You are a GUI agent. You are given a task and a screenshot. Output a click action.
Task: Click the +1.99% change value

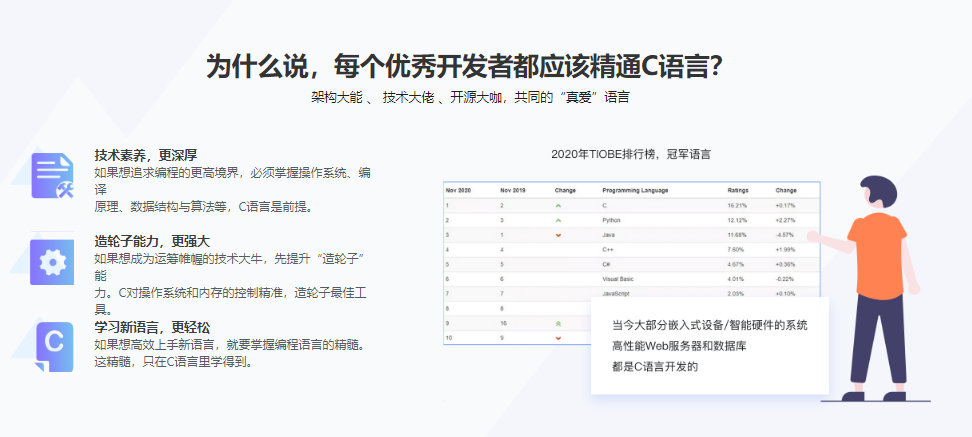coord(785,250)
